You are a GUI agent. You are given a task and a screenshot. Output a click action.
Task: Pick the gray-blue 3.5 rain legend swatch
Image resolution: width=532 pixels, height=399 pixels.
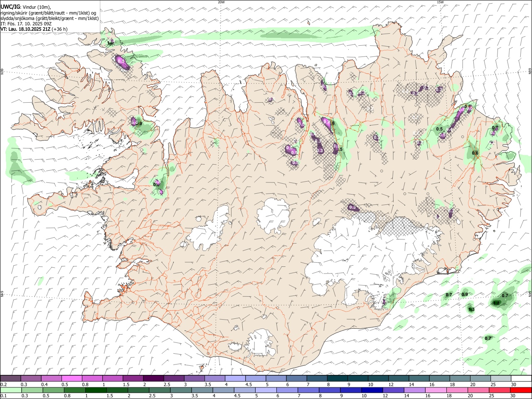point(202,390)
